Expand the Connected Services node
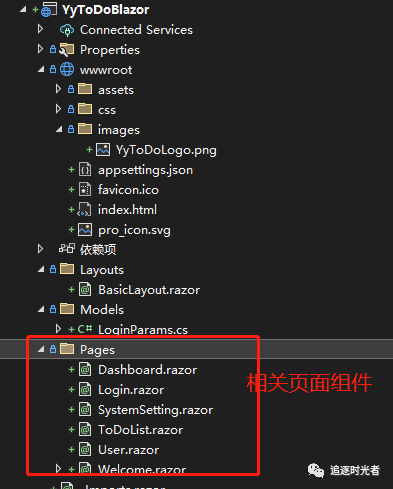The width and height of the screenshot is (393, 489). pyautogui.click(x=40, y=29)
